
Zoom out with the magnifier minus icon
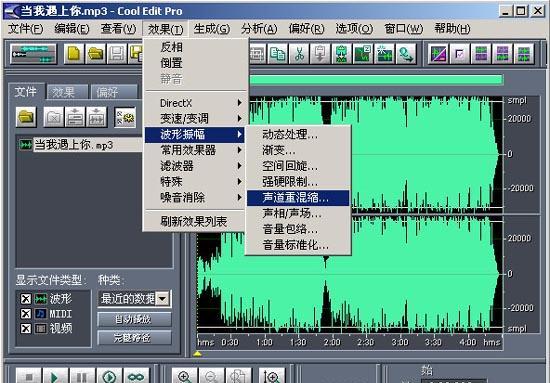[212, 376]
